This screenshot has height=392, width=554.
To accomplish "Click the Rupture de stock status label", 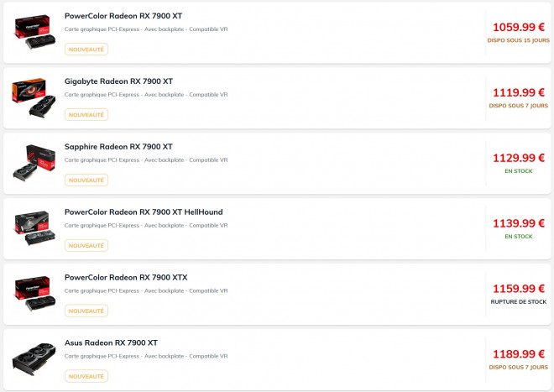I will [x=519, y=301].
